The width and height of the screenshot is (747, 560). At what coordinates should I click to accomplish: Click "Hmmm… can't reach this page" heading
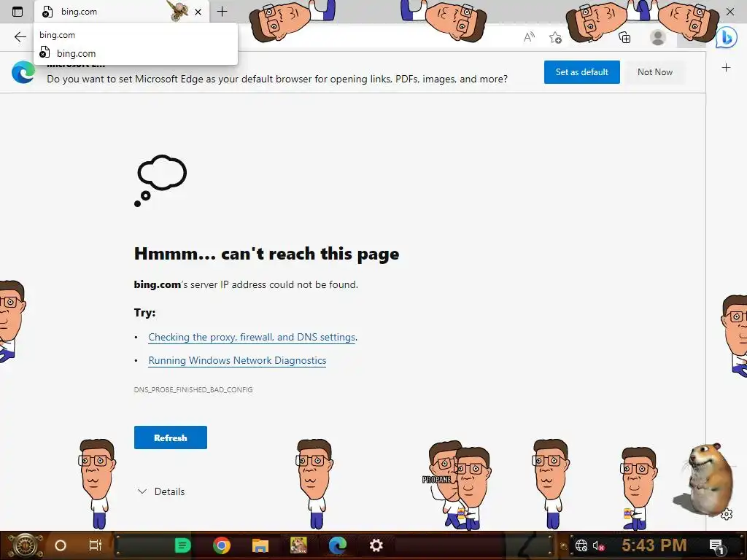click(x=267, y=254)
